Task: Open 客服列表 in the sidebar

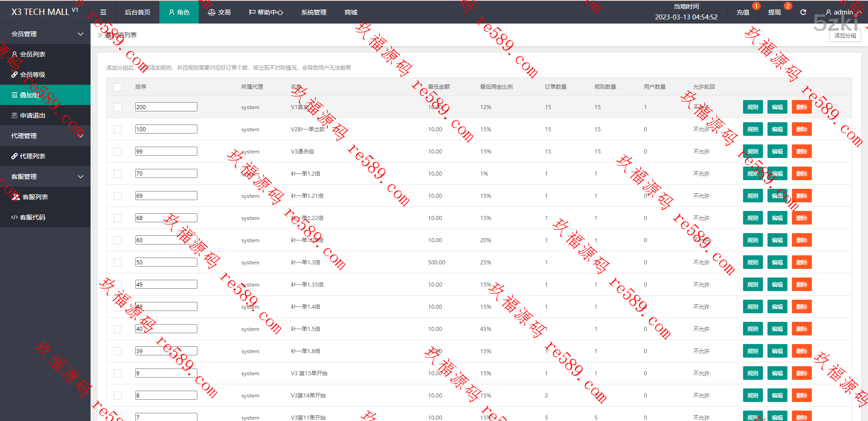Action: [x=35, y=197]
